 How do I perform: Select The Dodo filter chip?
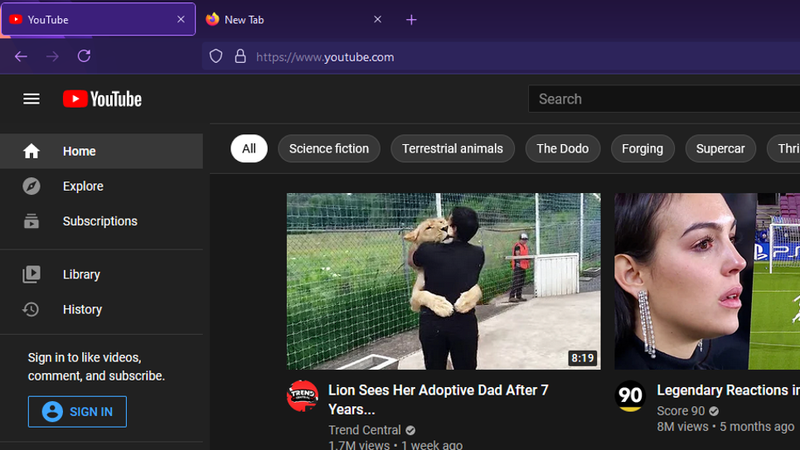562,148
